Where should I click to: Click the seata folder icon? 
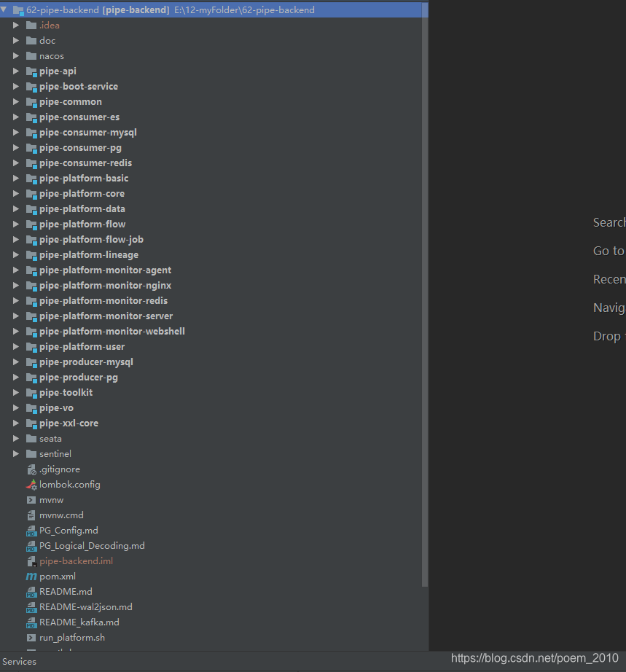(31, 439)
